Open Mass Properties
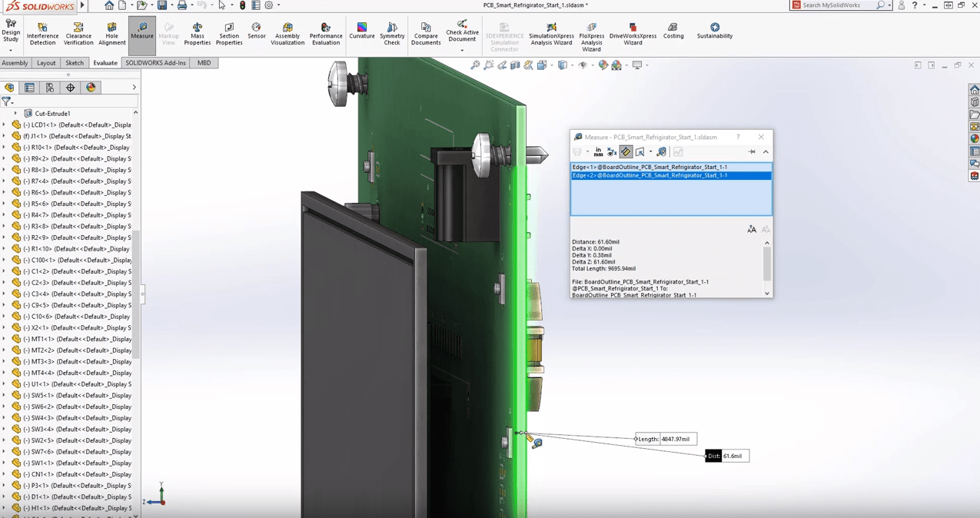The width and height of the screenshot is (980, 518). coord(198,35)
